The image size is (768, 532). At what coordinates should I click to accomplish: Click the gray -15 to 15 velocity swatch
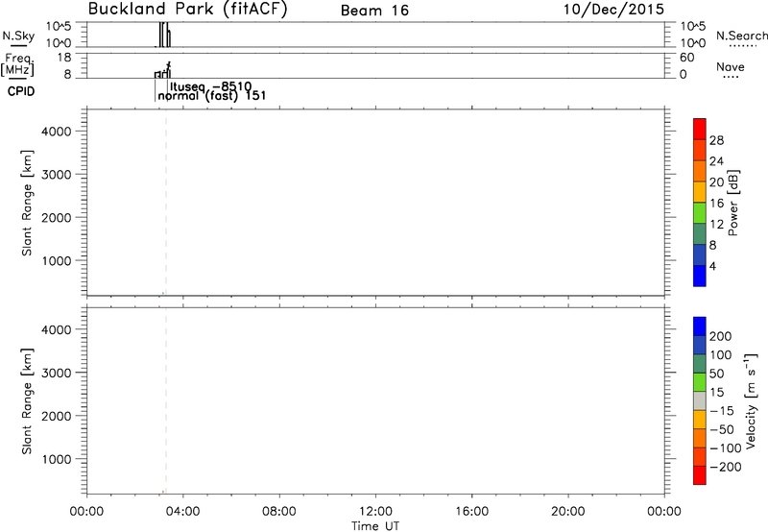coord(700,400)
